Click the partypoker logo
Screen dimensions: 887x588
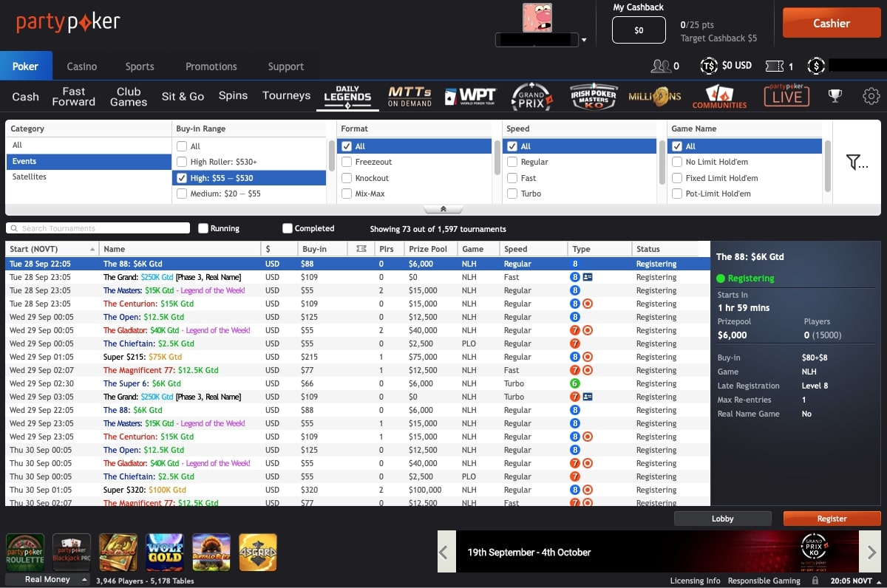[68, 22]
